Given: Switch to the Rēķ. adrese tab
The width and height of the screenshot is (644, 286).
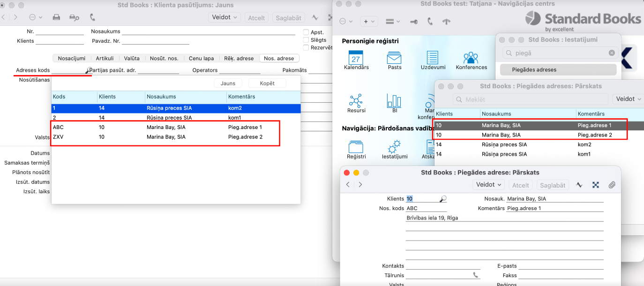Looking at the screenshot, I should 239,59.
